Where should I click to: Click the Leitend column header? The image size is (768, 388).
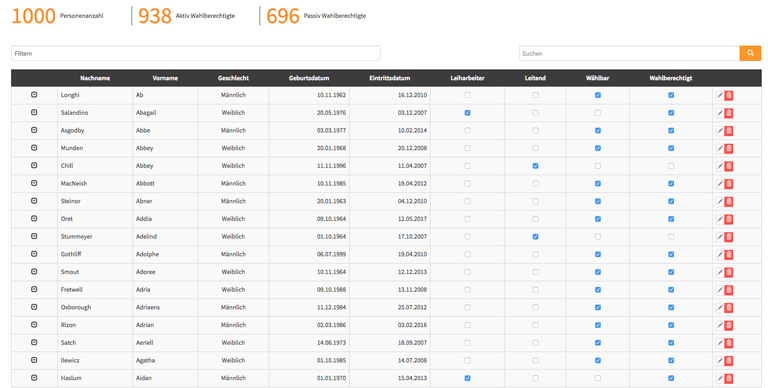coord(535,78)
